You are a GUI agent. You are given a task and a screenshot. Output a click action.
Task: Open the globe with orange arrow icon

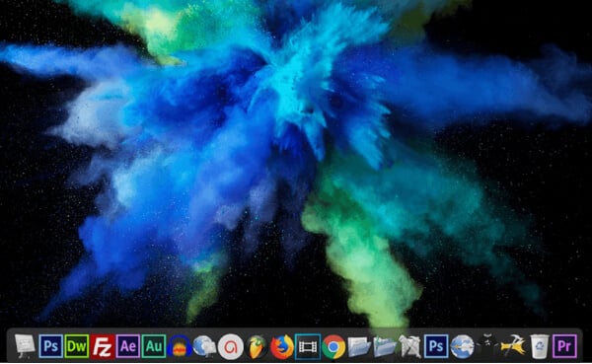(462, 346)
